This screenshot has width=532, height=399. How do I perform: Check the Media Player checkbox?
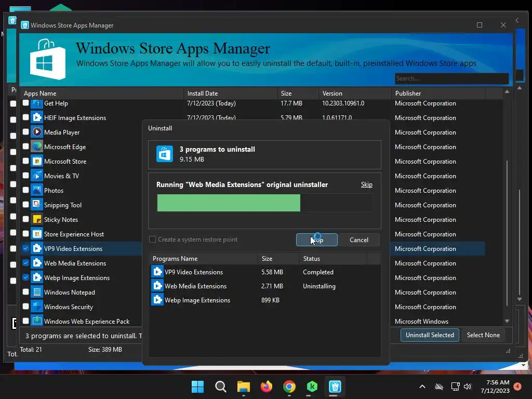(26, 131)
